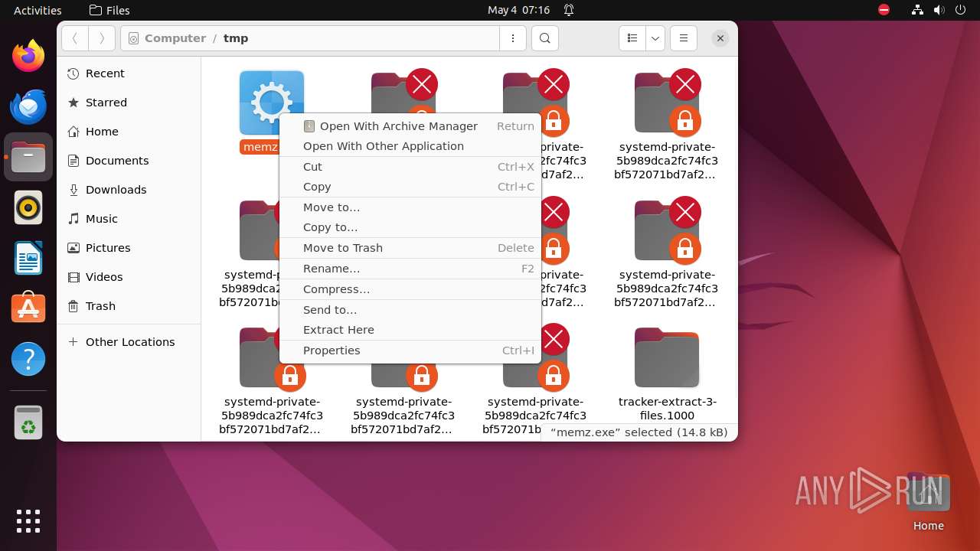Choose Move to… in the context menu
Viewport: 980px width, 551px height.
click(411, 207)
